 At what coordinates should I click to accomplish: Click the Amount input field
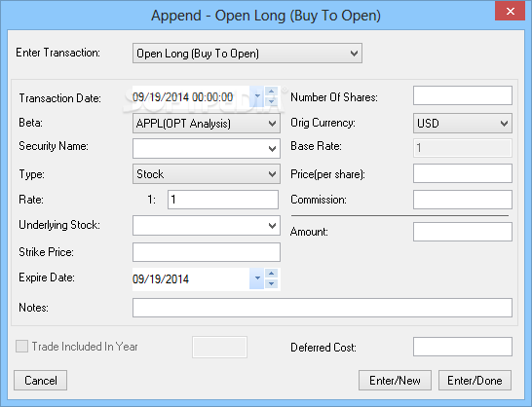point(463,232)
